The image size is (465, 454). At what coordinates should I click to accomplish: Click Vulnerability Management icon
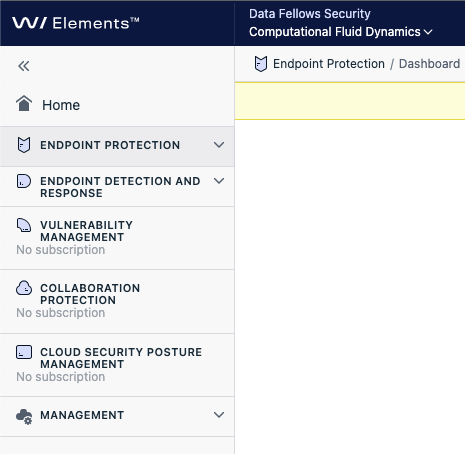point(24,225)
